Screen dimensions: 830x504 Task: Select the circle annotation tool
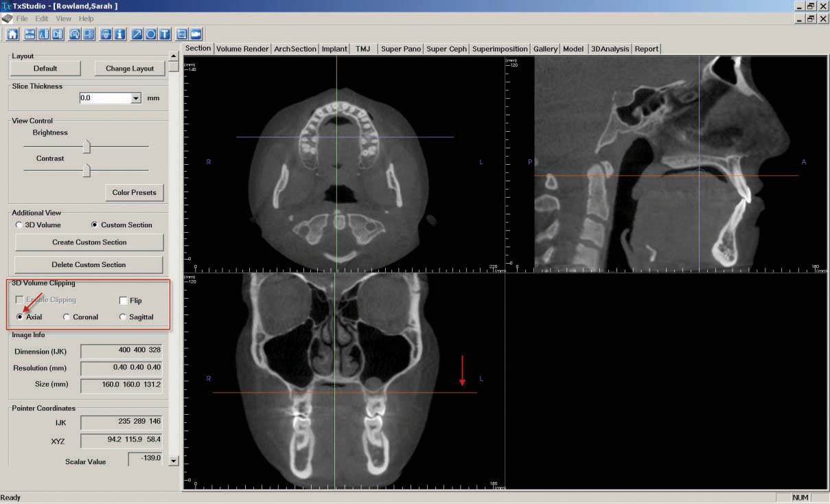[151, 34]
